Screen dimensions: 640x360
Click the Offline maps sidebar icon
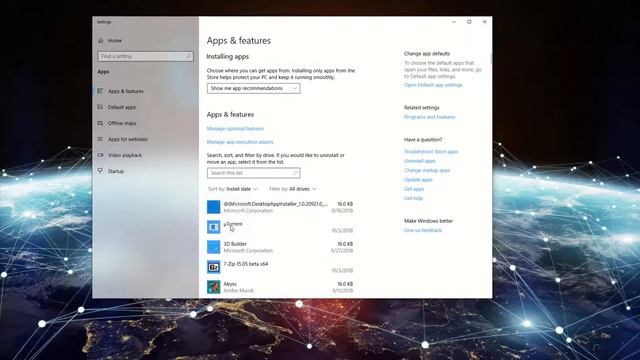pyautogui.click(x=100, y=123)
